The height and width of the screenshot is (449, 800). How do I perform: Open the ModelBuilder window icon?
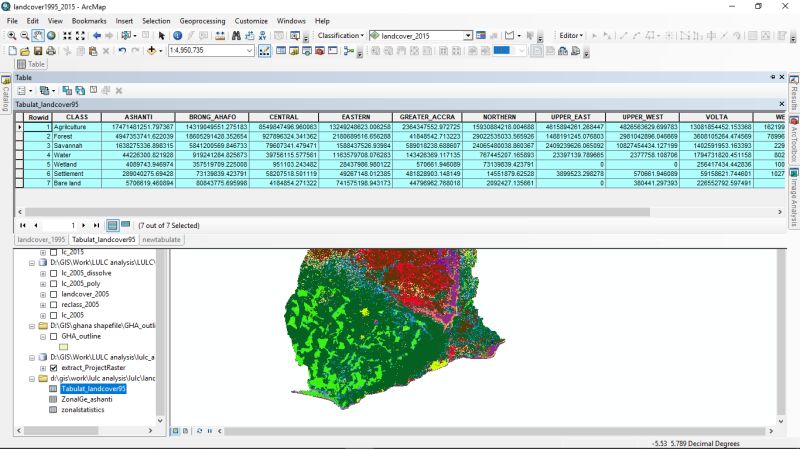349,51
